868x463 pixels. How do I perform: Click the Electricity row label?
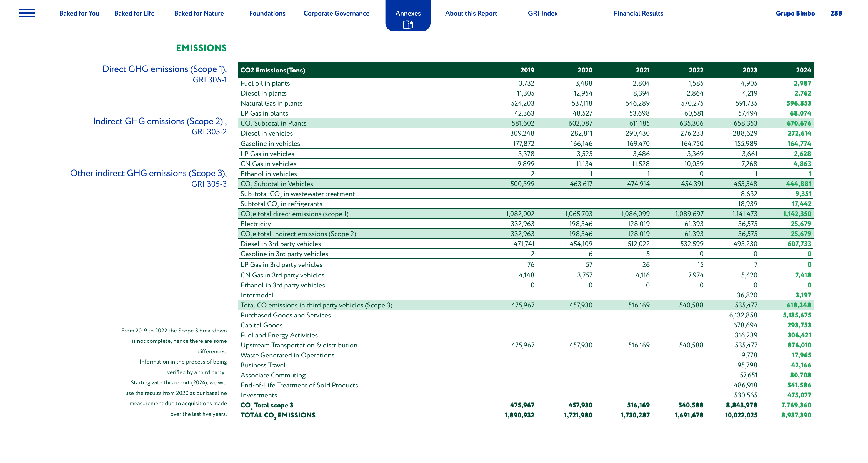pos(256,224)
